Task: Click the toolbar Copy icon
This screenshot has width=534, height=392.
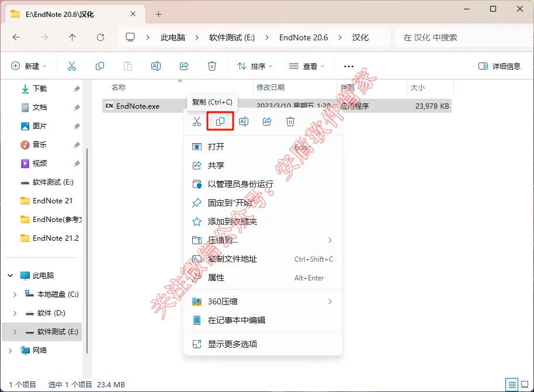Action: [x=100, y=66]
